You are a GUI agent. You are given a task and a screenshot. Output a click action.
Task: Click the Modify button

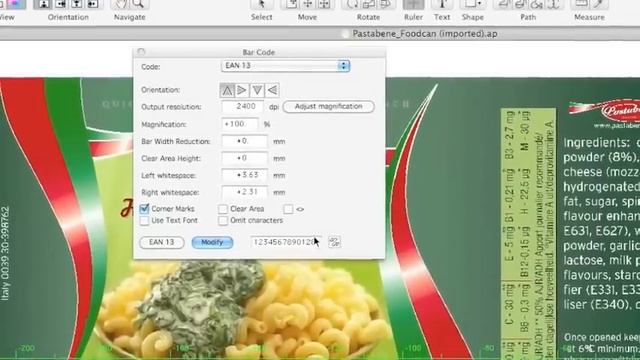(212, 242)
